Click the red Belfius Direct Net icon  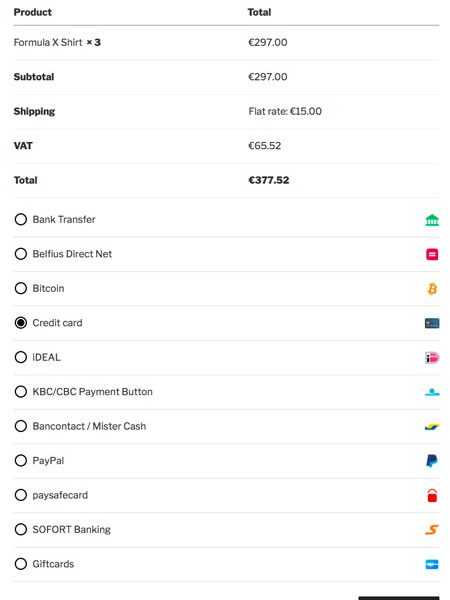pos(432,254)
